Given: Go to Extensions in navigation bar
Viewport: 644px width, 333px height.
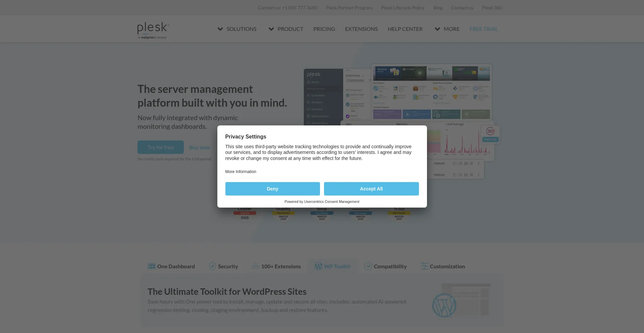Looking at the screenshot, I should tap(361, 29).
